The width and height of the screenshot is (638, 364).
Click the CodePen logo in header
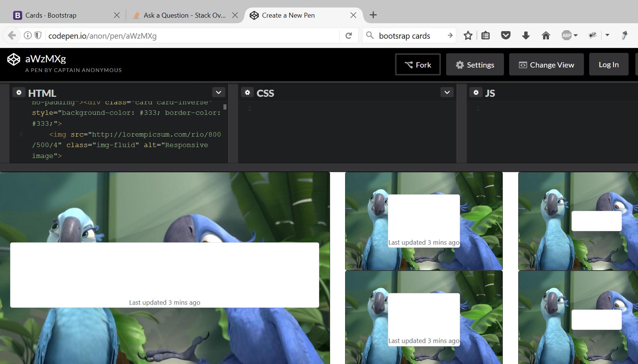point(14,59)
